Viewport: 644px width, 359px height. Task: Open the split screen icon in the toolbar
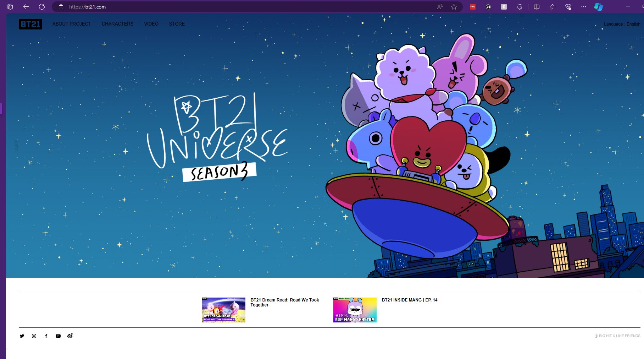coord(536,6)
